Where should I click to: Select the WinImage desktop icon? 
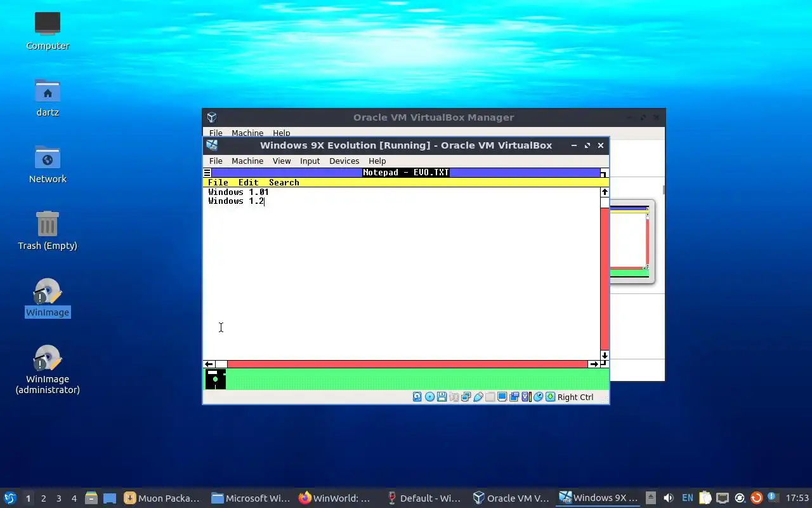[x=48, y=298]
